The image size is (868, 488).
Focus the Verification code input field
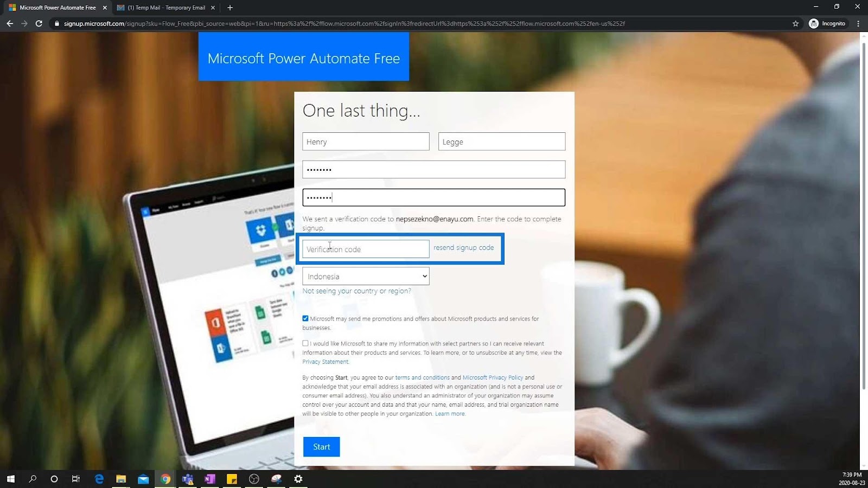pos(366,249)
